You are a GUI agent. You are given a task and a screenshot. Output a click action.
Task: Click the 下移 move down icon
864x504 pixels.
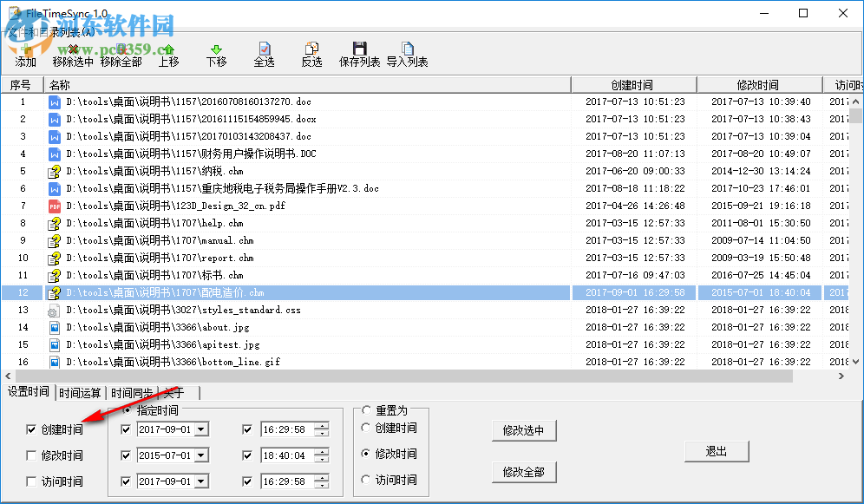[216, 52]
